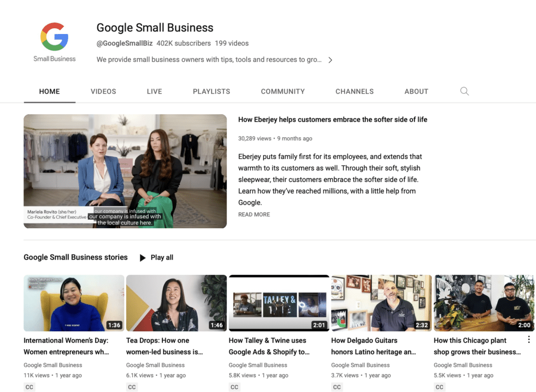Image resolution: width=536 pixels, height=392 pixels.
Task: Open the Talley & Twine video thumbnail
Action: pos(279,303)
